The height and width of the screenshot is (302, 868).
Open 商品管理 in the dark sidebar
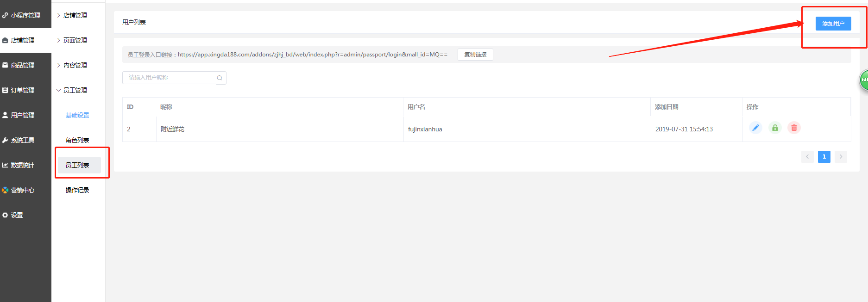click(25, 65)
